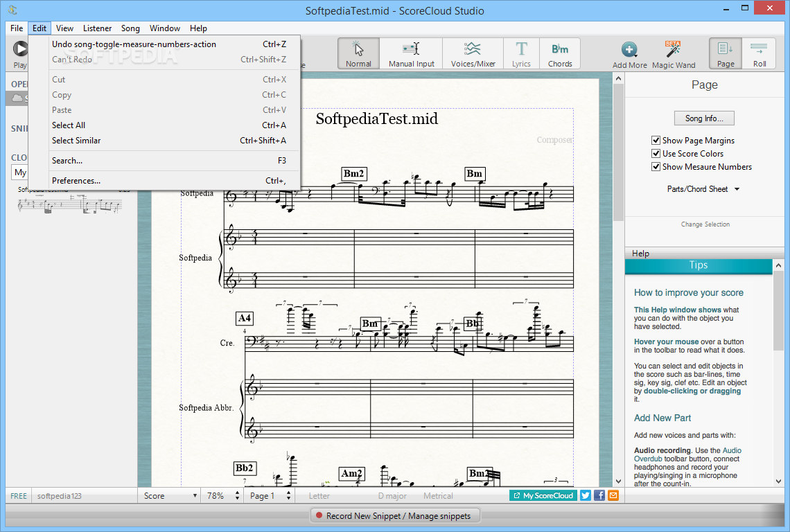The height and width of the screenshot is (532, 790).
Task: Change page with Page 1 stepper
Action: pyautogui.click(x=288, y=496)
